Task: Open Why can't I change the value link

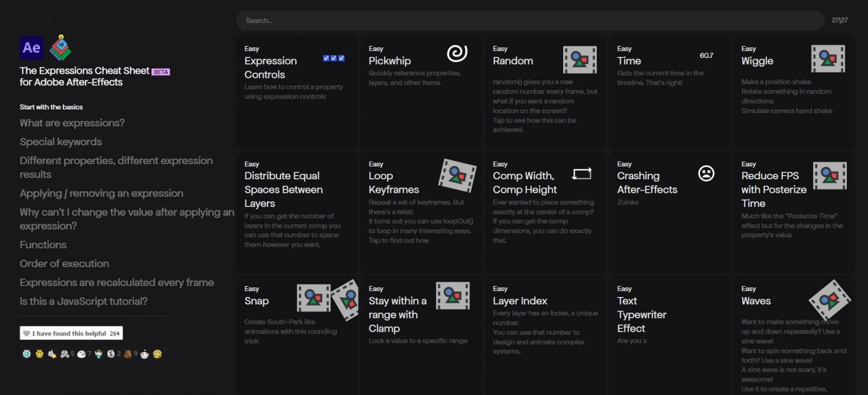Action: click(x=127, y=219)
